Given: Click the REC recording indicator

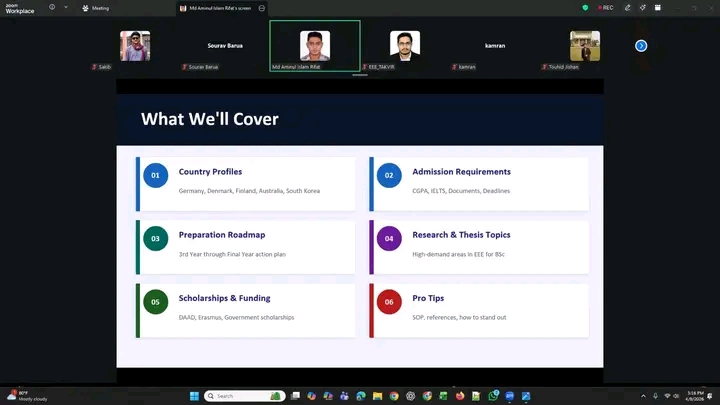Looking at the screenshot, I should click(x=604, y=7).
